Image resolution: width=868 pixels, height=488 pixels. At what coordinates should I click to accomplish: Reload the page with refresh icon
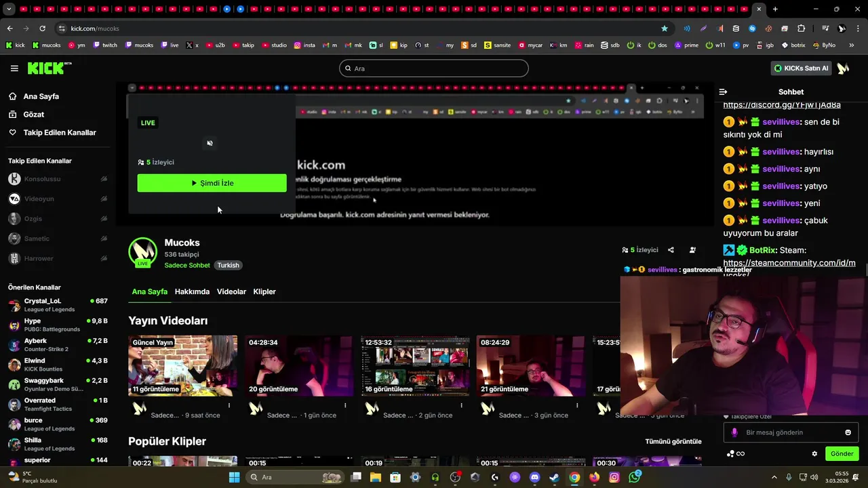pyautogui.click(x=42, y=28)
